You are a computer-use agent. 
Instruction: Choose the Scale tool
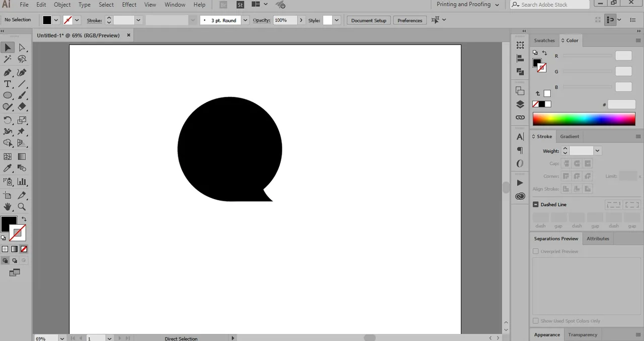pos(22,120)
